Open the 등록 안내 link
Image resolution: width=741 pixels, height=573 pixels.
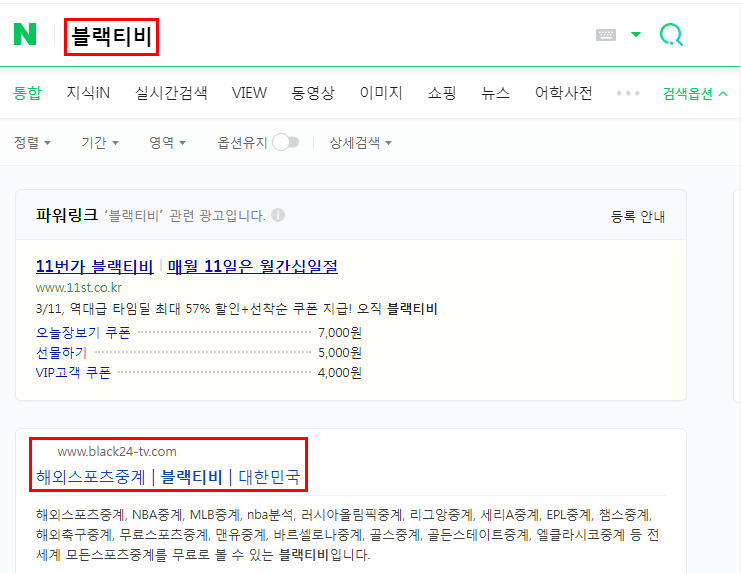coord(638,216)
